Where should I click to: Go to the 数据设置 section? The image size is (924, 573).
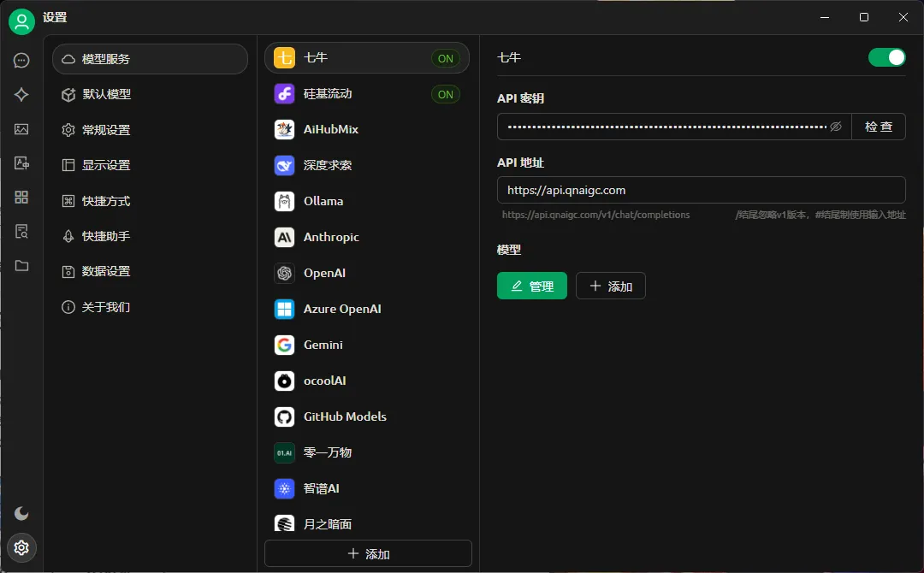click(x=151, y=271)
